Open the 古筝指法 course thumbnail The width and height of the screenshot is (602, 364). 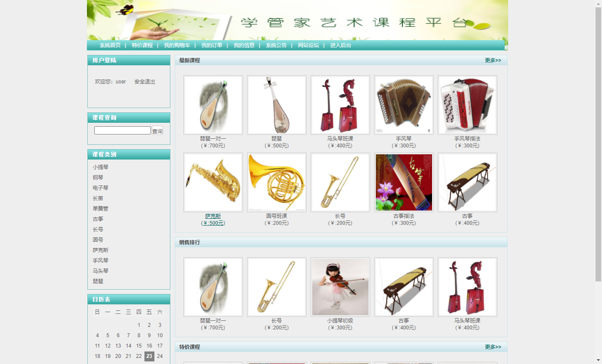(x=403, y=182)
